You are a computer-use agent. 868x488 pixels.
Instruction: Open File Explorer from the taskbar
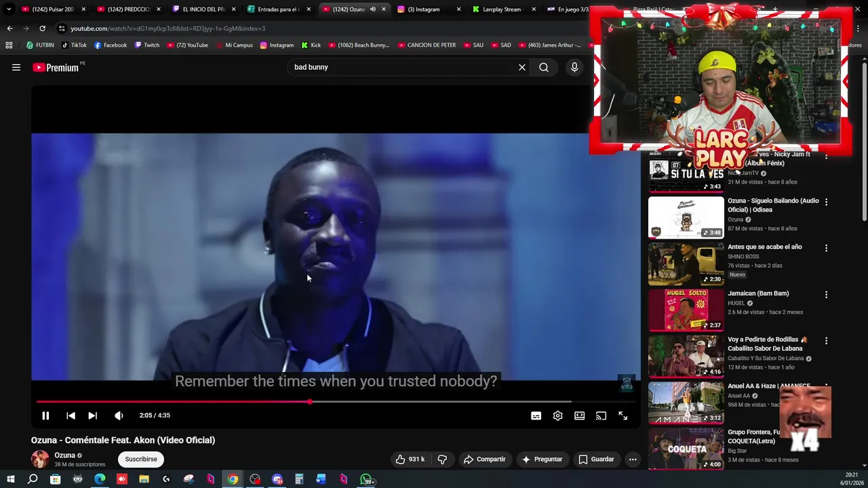(144, 479)
